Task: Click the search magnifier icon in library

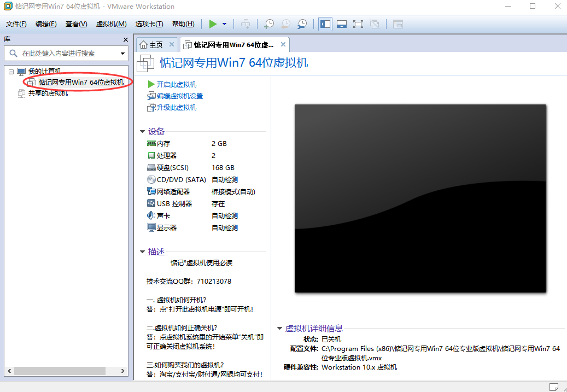Action: (13, 54)
